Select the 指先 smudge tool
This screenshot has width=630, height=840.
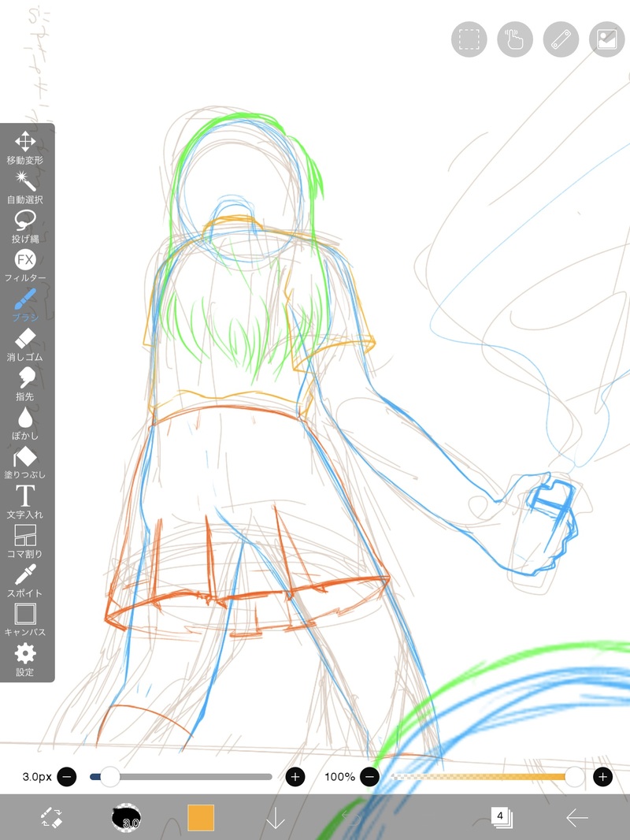tap(25, 384)
